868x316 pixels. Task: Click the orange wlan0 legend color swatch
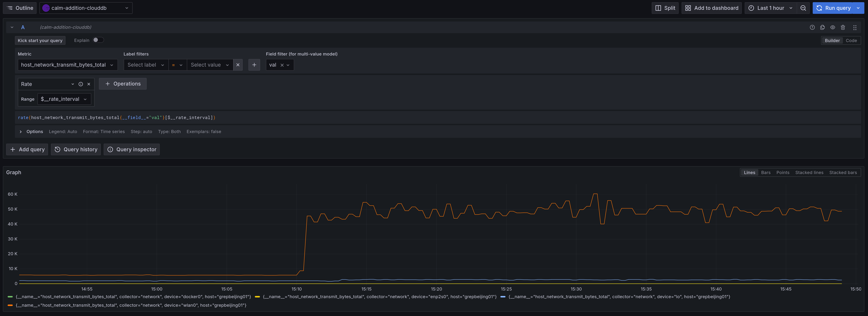[10, 305]
